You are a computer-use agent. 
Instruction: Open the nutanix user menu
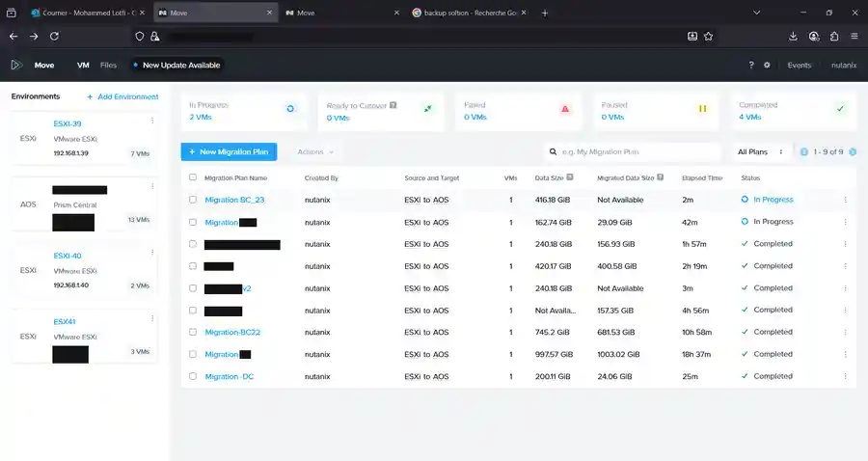tap(844, 66)
